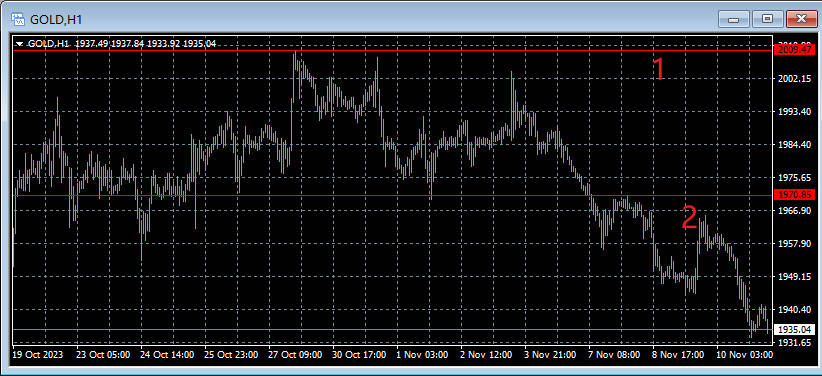Click the chart window icon in title bar

[18, 20]
